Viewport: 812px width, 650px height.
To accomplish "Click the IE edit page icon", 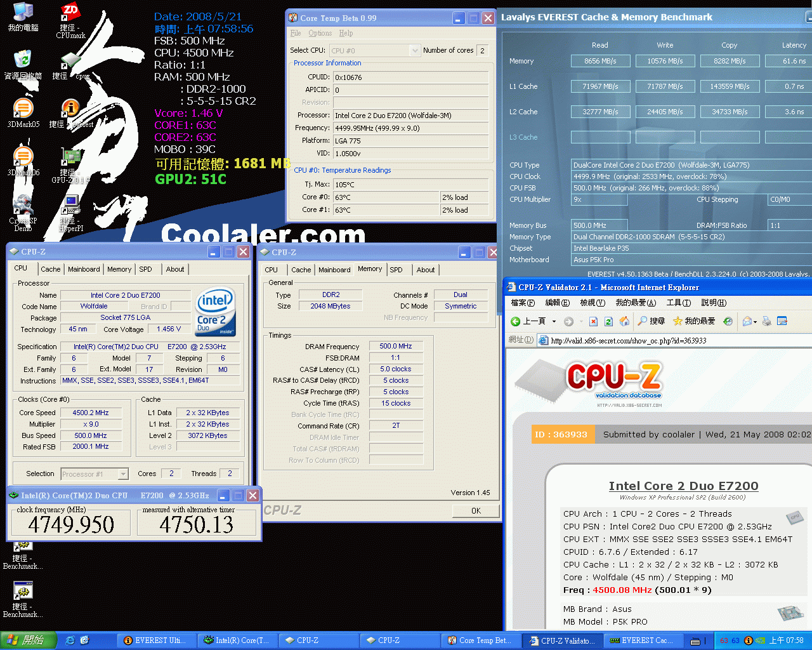I will click(782, 321).
